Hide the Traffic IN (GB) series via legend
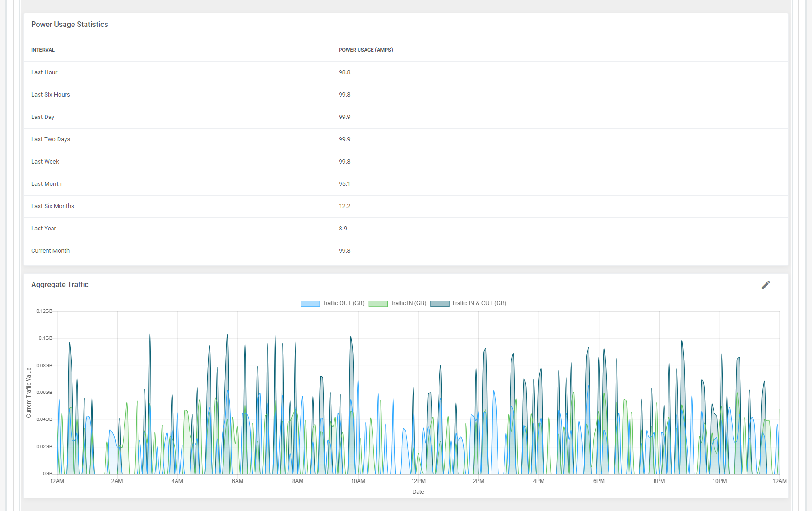Screen dimensions: 812x511 point(407,303)
